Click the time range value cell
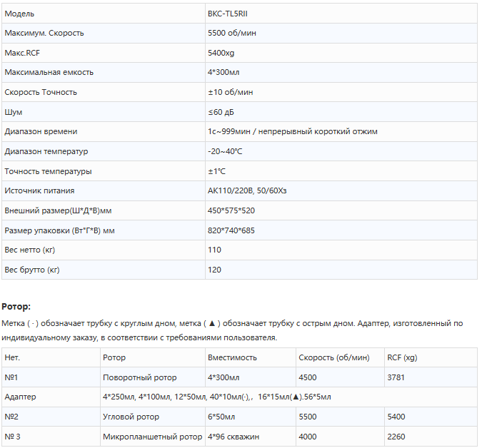 pos(292,132)
